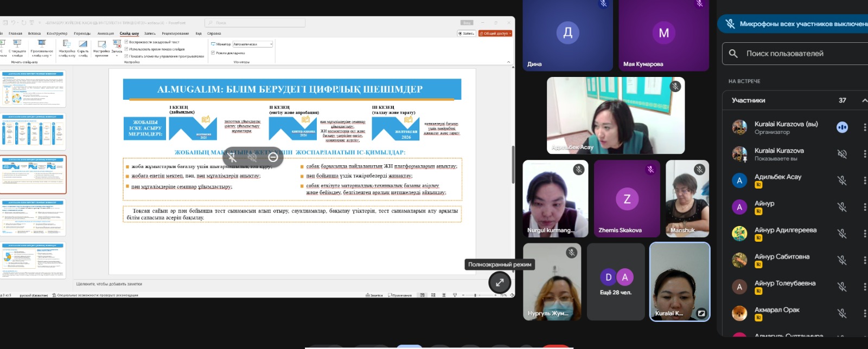The height and width of the screenshot is (349, 868).
Task: Click the 'Настройка времени' ribbon icon
Action: tap(101, 47)
